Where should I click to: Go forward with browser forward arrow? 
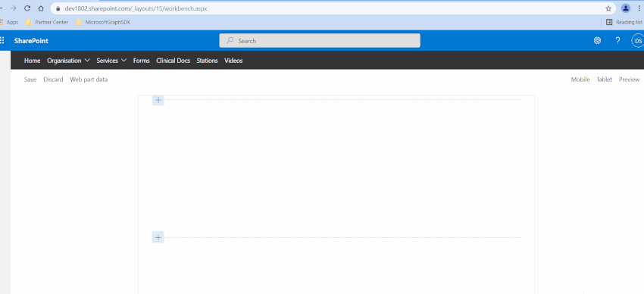(14, 8)
